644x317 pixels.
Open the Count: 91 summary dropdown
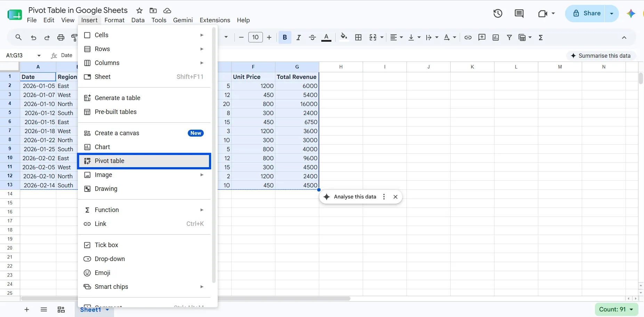point(616,309)
